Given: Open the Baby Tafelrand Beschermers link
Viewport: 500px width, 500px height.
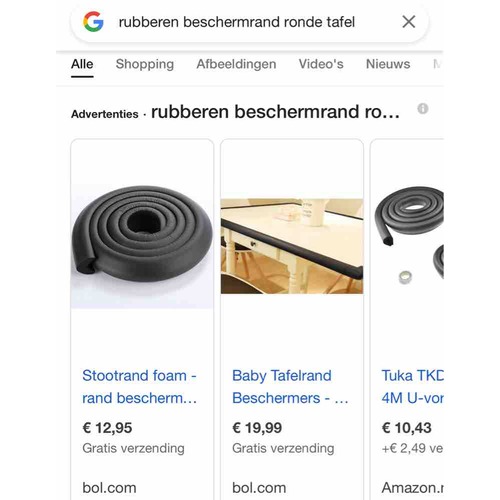Looking at the screenshot, I should click(290, 387).
